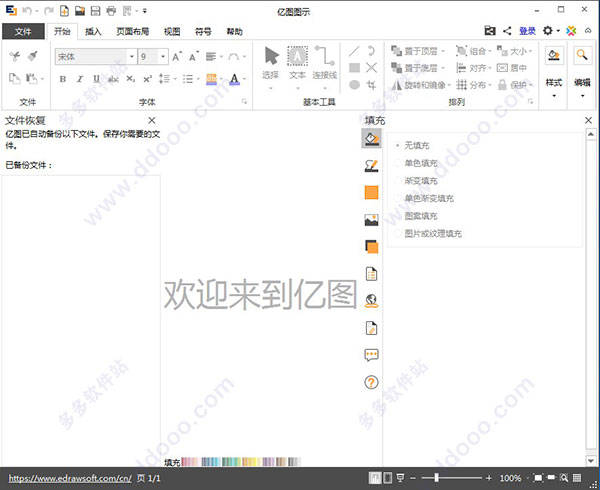Close the 文件恢复 recovery panel
Viewport: 600px width, 490px height.
point(152,120)
